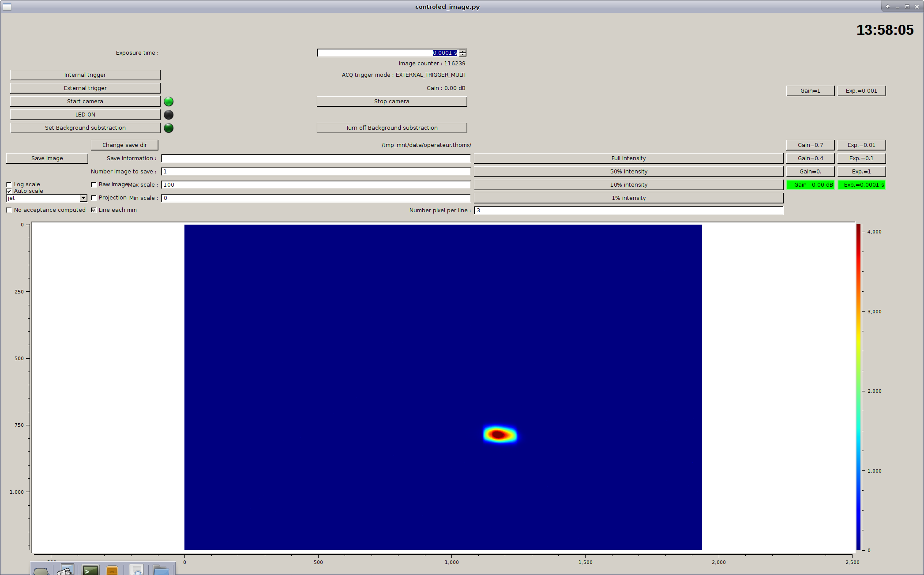Click the exposure time spinner up arrow
This screenshot has height=575, width=924.
pos(462,51)
